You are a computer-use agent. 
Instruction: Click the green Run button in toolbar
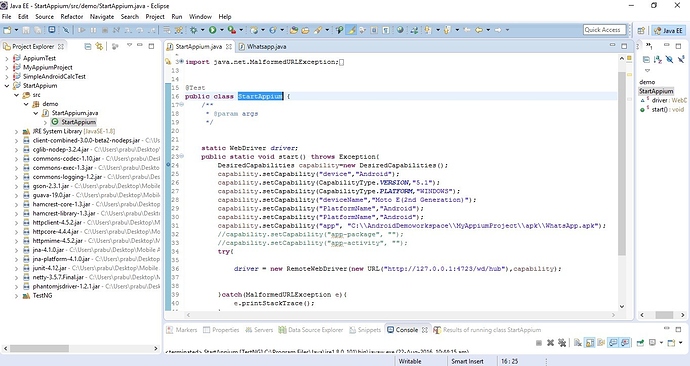(213, 30)
